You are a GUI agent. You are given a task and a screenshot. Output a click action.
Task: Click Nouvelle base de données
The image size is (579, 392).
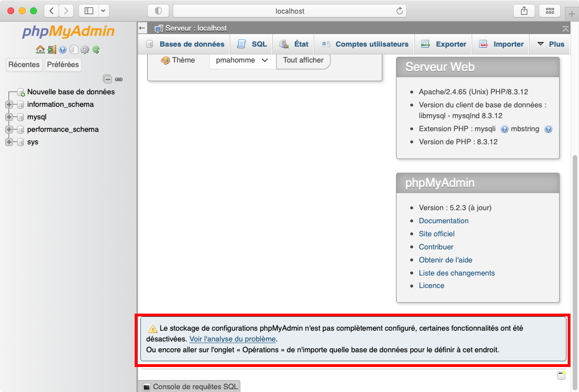pyautogui.click(x=70, y=92)
